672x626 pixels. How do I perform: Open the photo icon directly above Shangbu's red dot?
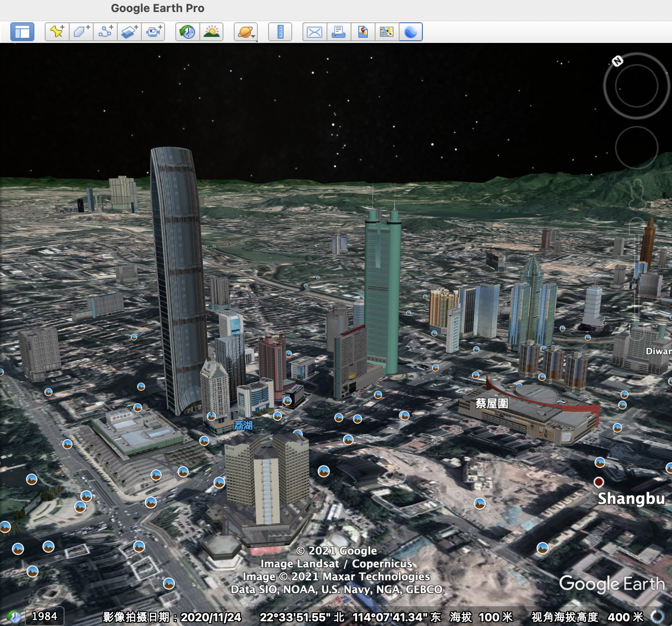click(x=600, y=462)
